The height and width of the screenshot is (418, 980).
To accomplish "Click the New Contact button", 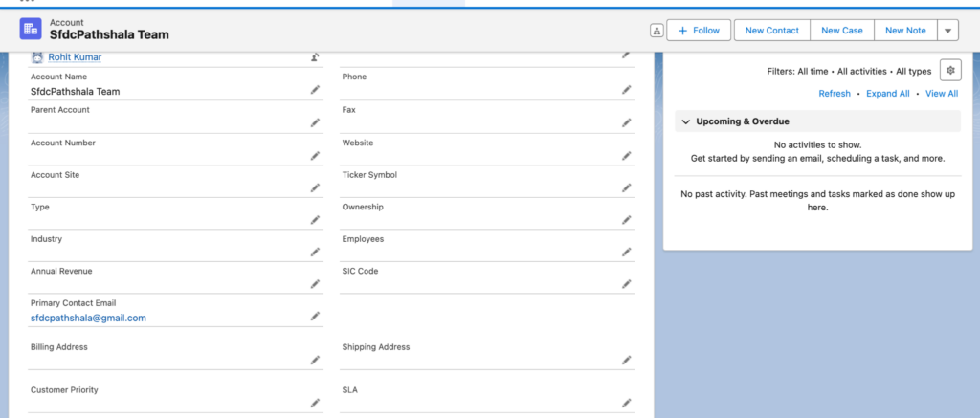I will tap(772, 30).
